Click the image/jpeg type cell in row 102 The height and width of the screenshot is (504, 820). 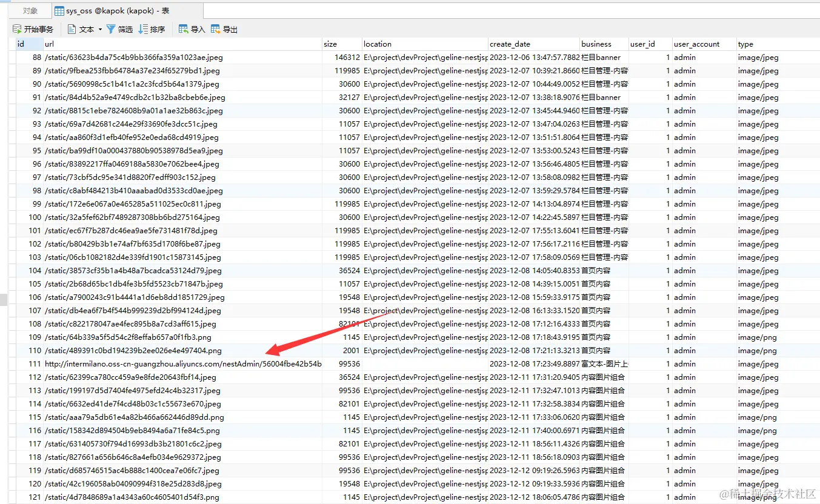tap(778, 244)
